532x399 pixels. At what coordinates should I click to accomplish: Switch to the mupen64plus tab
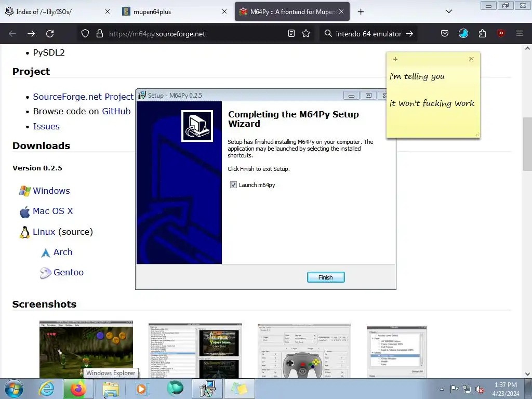coord(175,11)
